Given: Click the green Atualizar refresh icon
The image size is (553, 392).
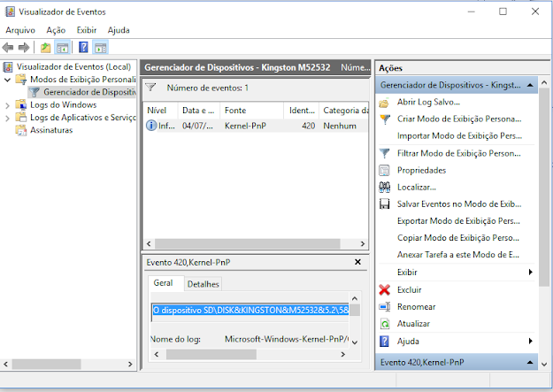Looking at the screenshot, I should click(385, 324).
